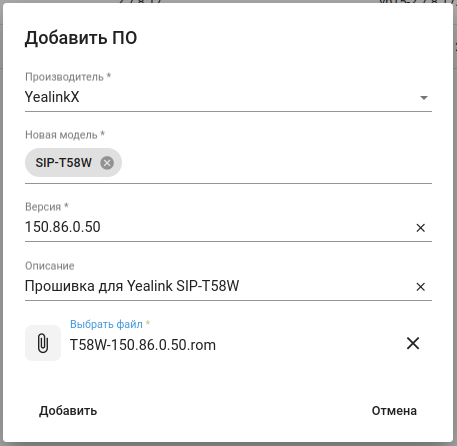Screen dimensions: 457x446
Task: Clear the Версия field with X icon
Action: (421, 228)
